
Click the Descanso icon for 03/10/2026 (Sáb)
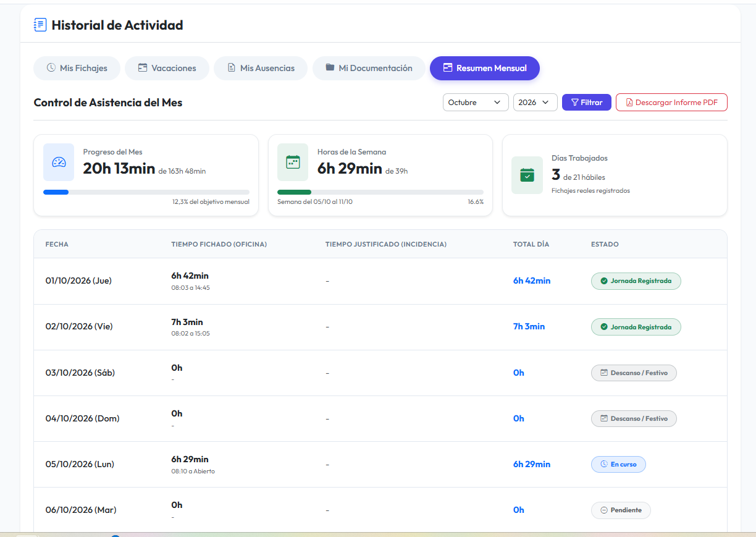604,373
